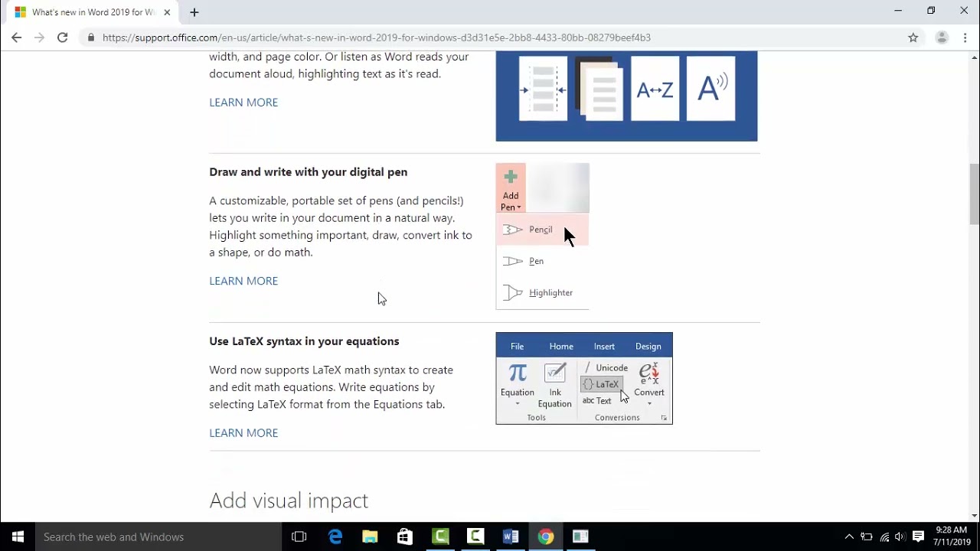Click Chrome's forward arrow

39,37
